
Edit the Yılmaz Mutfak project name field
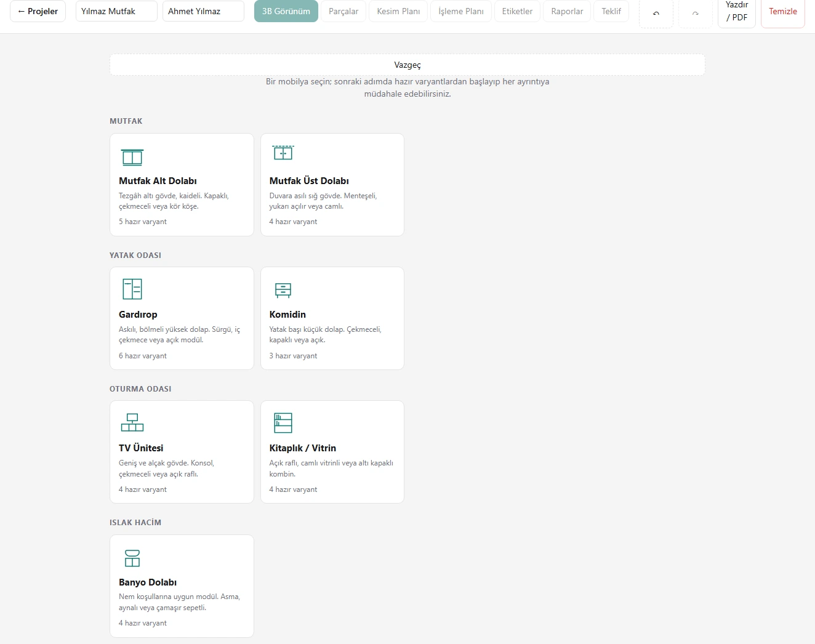pyautogui.click(x=116, y=11)
